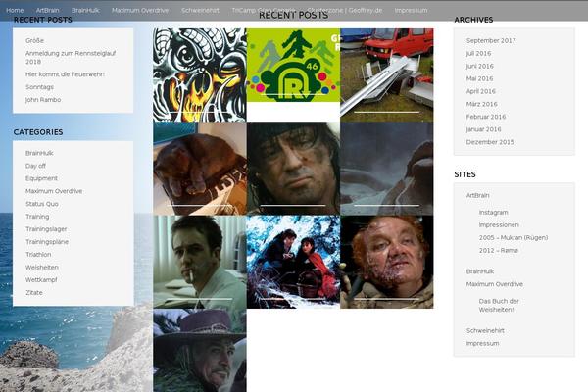Open ArtBrain in the Sites list

[x=478, y=195]
